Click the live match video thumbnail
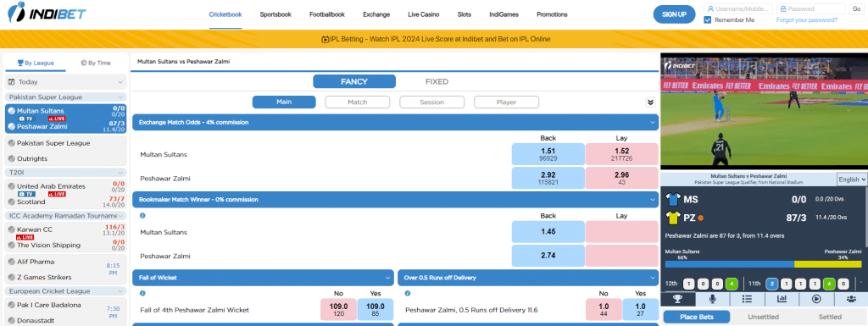868x326 pixels. [x=764, y=112]
